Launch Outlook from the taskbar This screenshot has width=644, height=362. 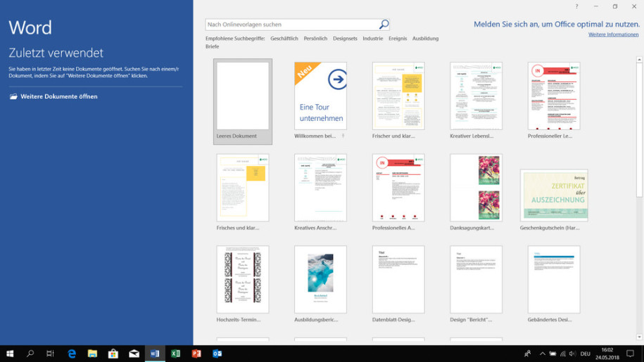(x=217, y=354)
